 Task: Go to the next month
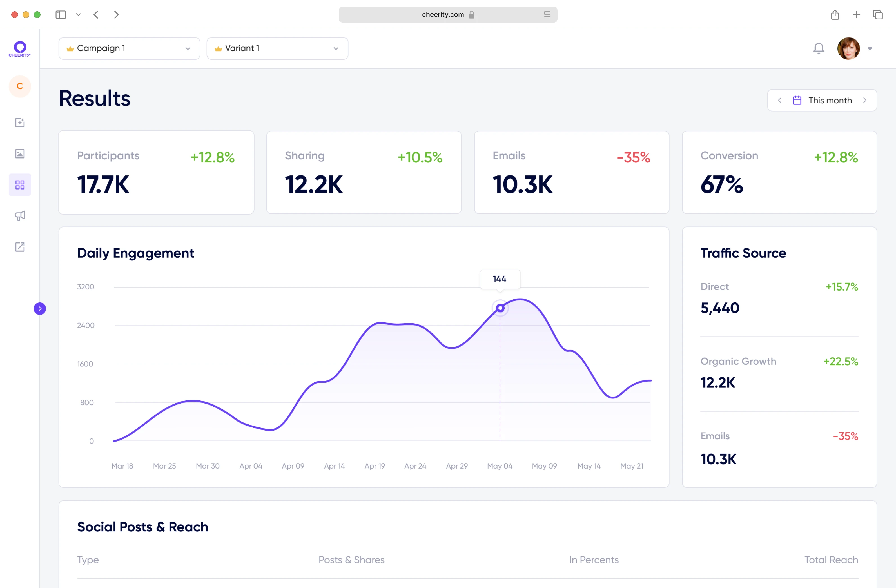pos(865,100)
